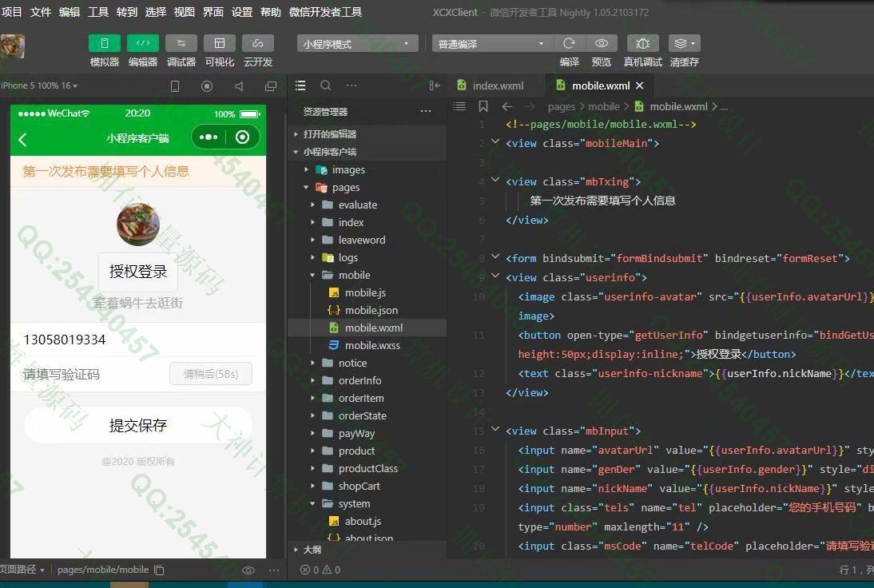Click the phone number input field
The width and height of the screenshot is (874, 588).
pyautogui.click(x=138, y=340)
